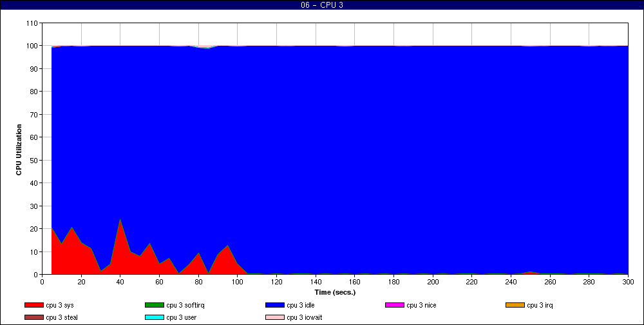Click the green cpu 3 softirq legend swatch

pyautogui.click(x=155, y=305)
